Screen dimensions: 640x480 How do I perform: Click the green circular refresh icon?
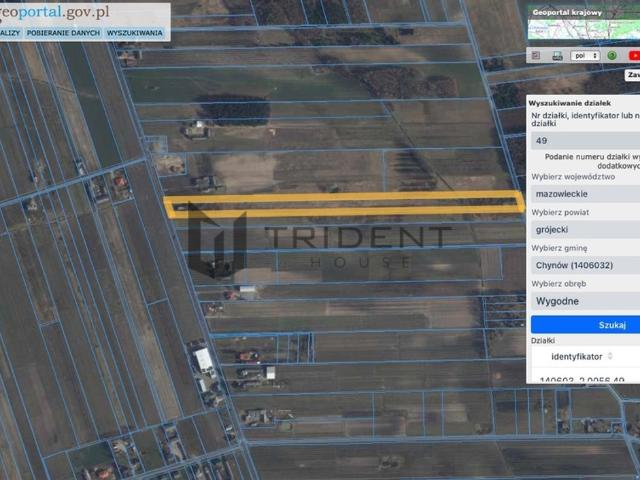(x=611, y=56)
